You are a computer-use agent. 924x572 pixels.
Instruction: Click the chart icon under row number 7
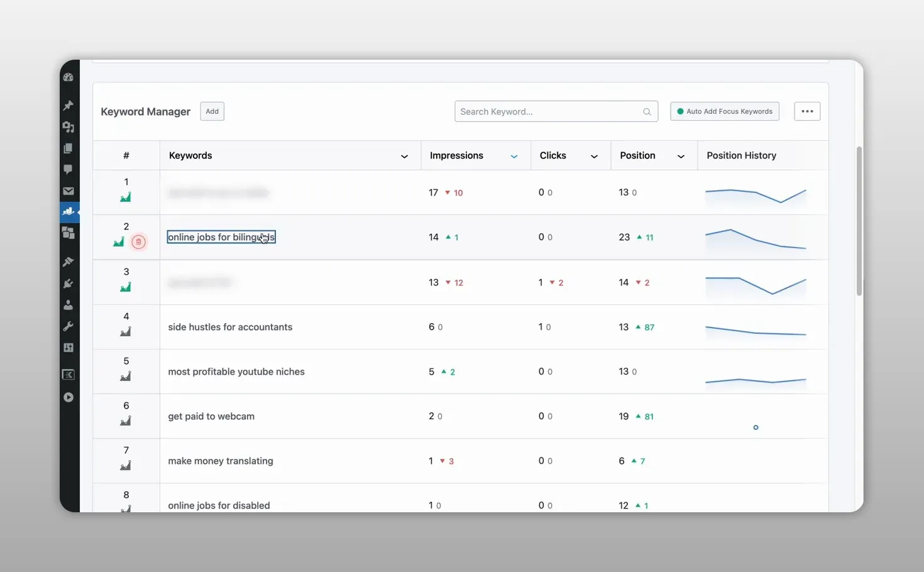(x=126, y=465)
